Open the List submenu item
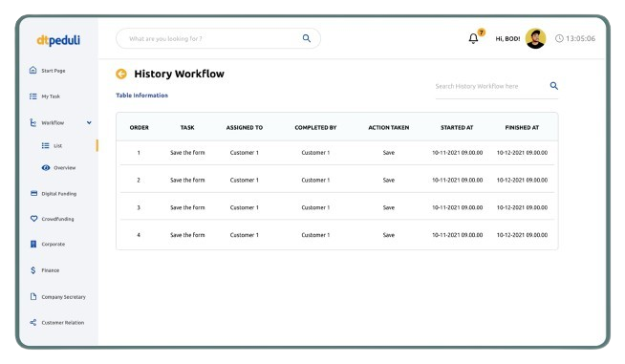Image resolution: width=625 pixels, height=364 pixels. pos(57,146)
